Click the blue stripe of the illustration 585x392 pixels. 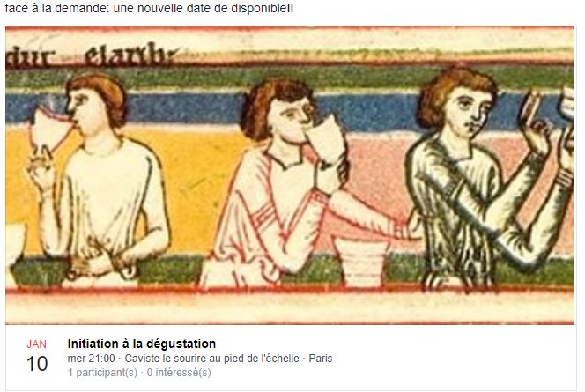coord(194,108)
